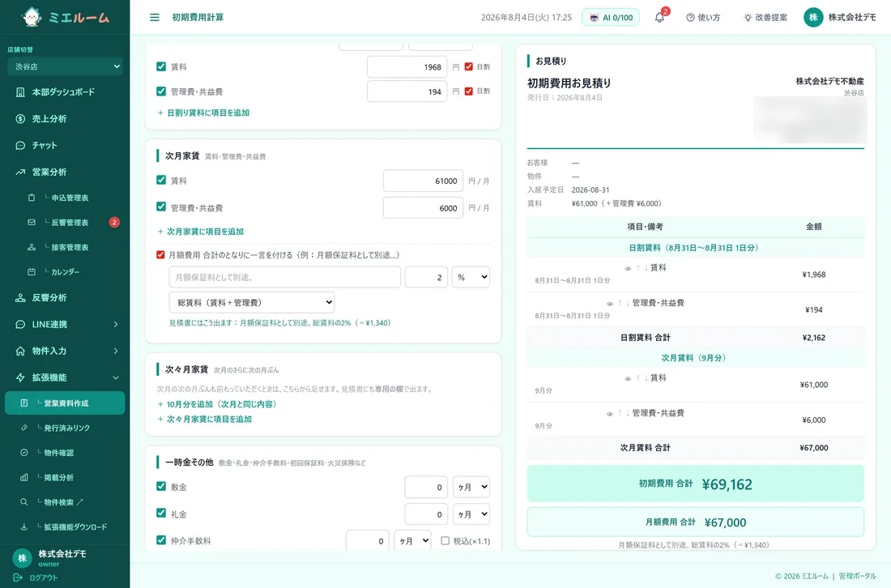Open the % unit dropdown
The height and width of the screenshot is (588, 891).
[471, 277]
